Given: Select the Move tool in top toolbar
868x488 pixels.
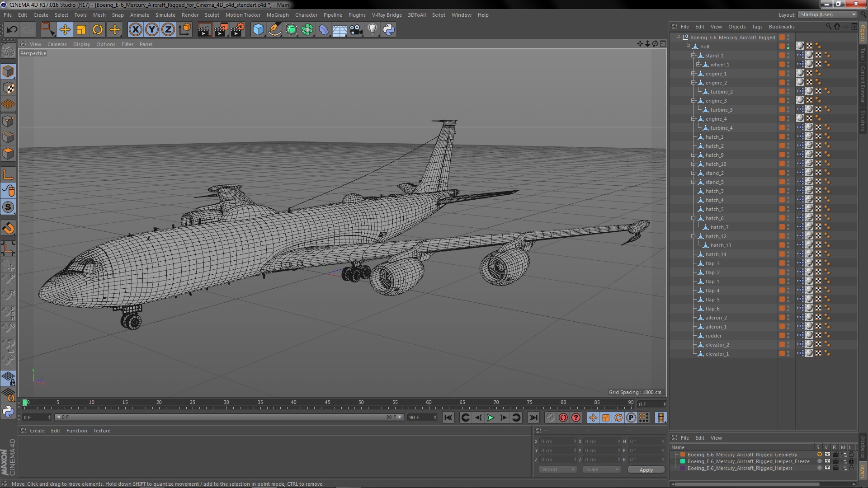Looking at the screenshot, I should (x=65, y=30).
